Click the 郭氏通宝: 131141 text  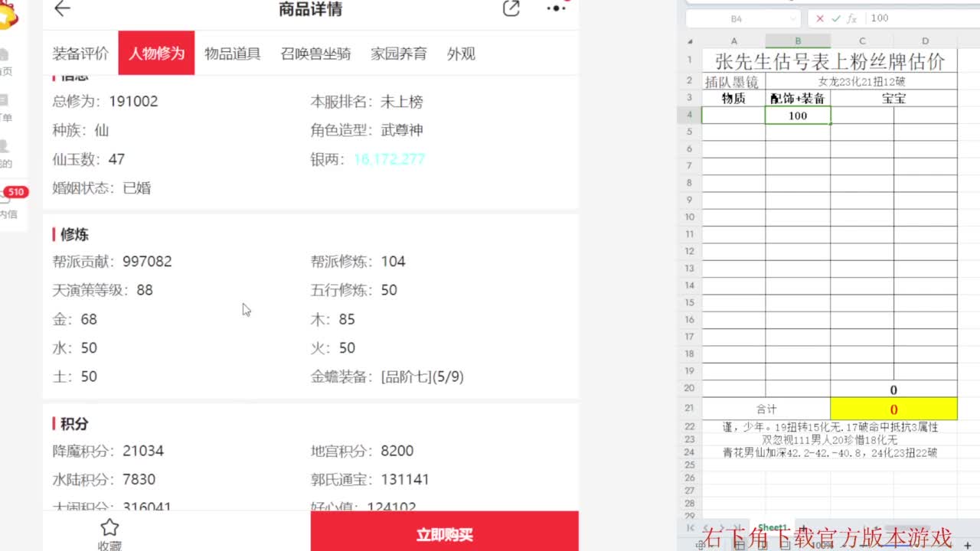370,480
